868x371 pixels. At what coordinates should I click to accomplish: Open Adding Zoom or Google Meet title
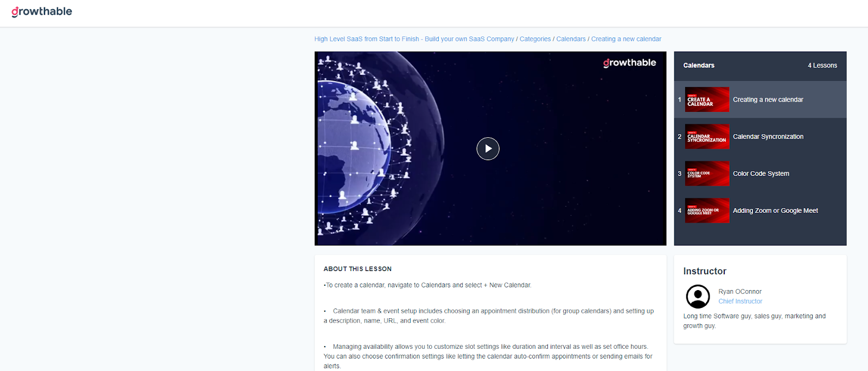[775, 210]
